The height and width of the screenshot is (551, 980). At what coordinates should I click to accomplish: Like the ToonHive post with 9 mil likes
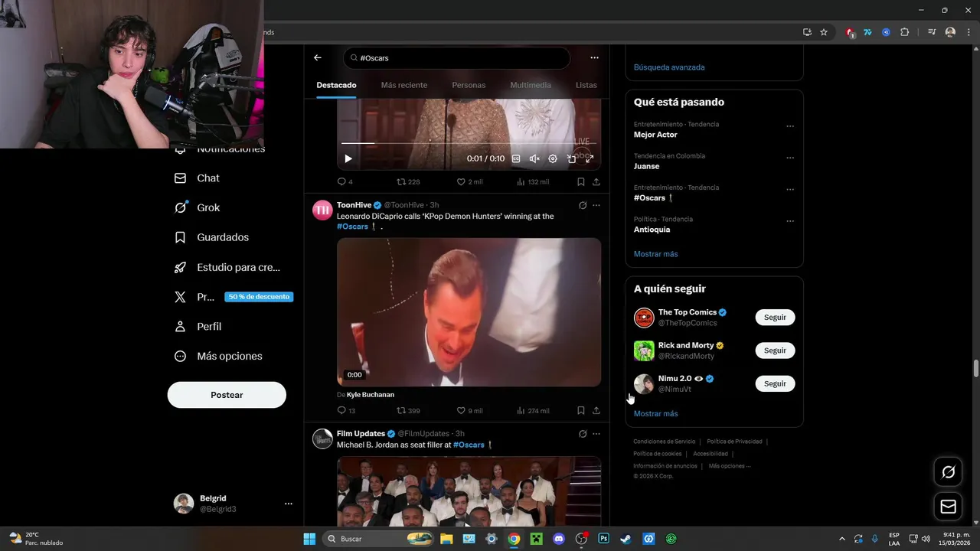click(x=469, y=410)
